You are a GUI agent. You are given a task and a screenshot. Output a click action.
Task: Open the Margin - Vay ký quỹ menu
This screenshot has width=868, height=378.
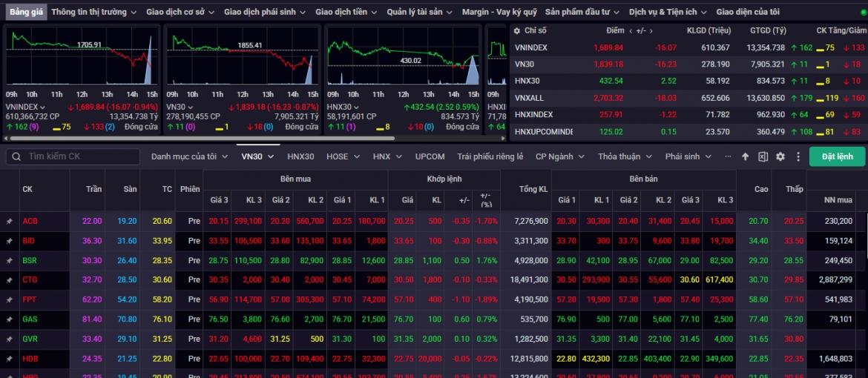(499, 12)
